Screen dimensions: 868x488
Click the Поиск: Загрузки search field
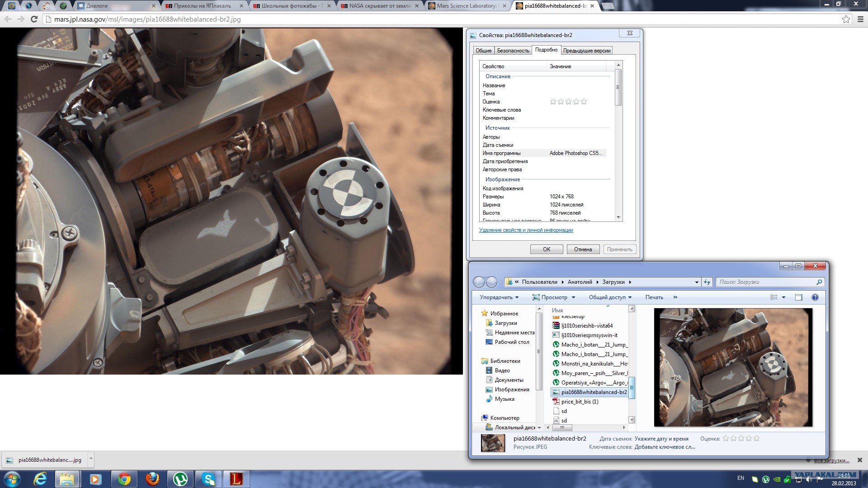(x=766, y=282)
